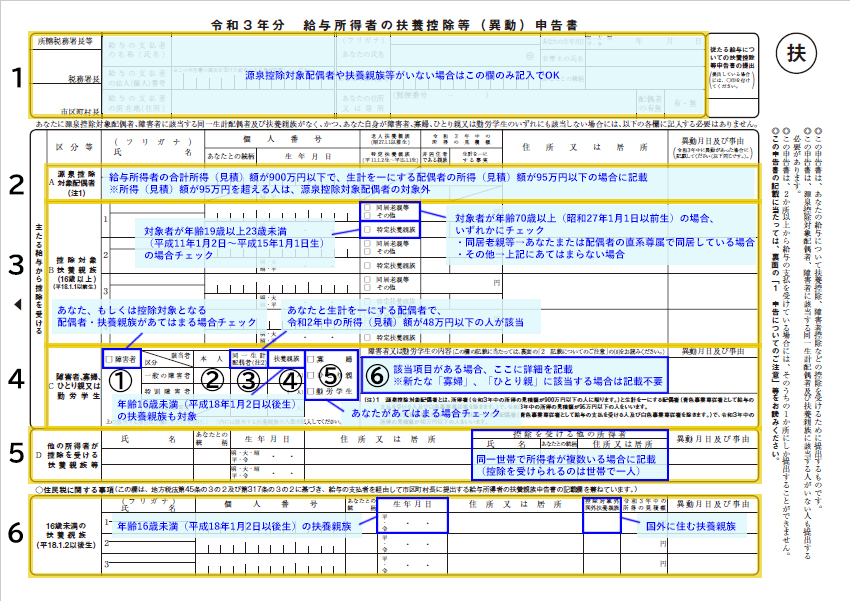Check 同居老親等 in dependent row 2
This screenshot has height=601, width=850.
pyautogui.click(x=367, y=244)
